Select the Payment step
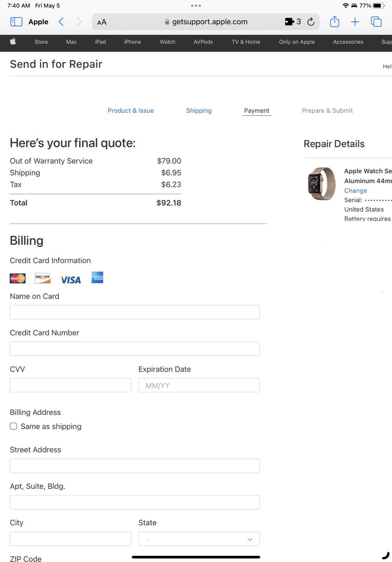Screen dimensions: 392x562 pyautogui.click(x=257, y=111)
